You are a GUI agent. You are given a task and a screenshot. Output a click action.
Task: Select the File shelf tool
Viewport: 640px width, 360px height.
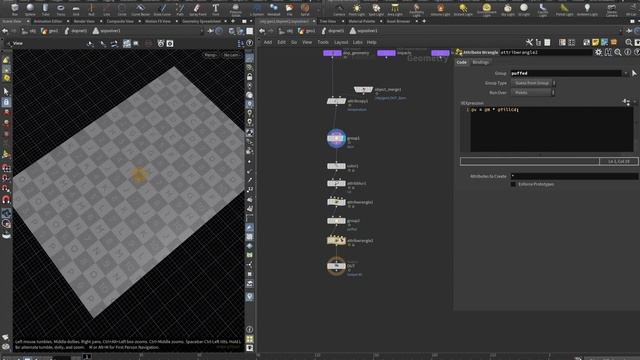(289, 9)
